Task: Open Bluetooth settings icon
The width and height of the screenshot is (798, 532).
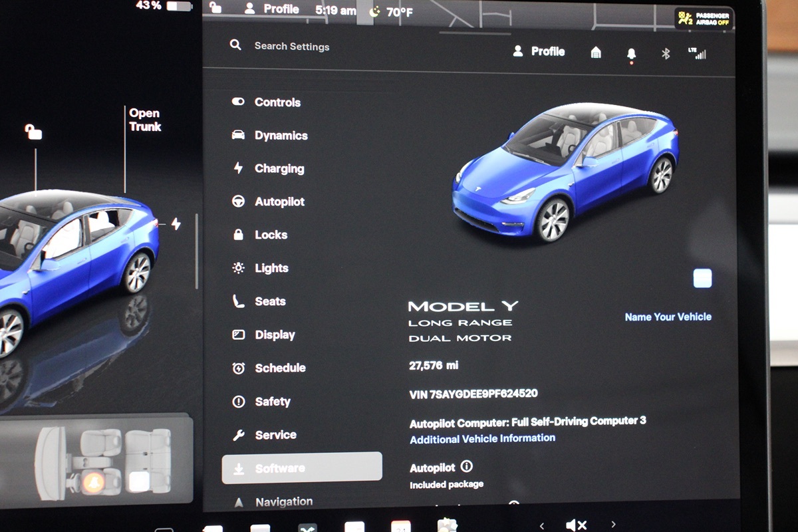Action: click(666, 53)
